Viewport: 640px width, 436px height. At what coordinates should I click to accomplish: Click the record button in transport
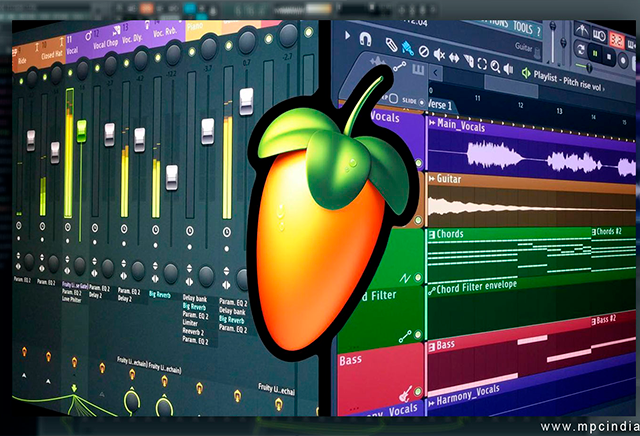point(623,61)
